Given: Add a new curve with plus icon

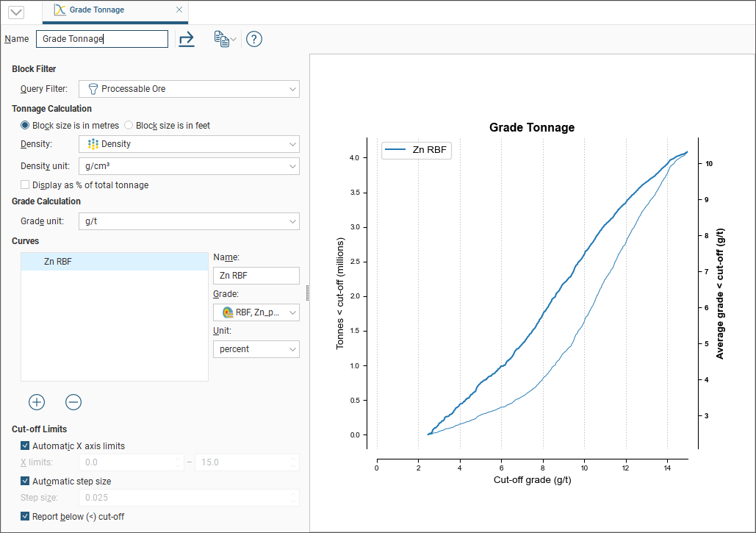Looking at the screenshot, I should click(x=37, y=402).
